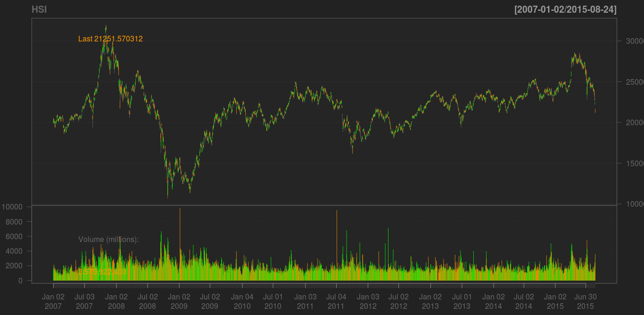Click the 6000 volume axis label
Image resolution: width=644 pixels, height=315 pixels.
[x=14, y=236]
